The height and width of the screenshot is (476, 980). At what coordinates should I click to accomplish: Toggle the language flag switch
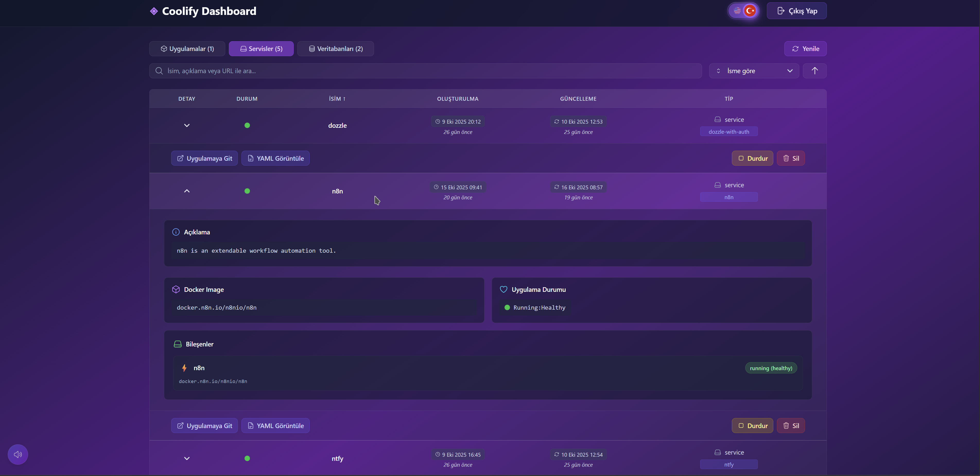(x=743, y=11)
